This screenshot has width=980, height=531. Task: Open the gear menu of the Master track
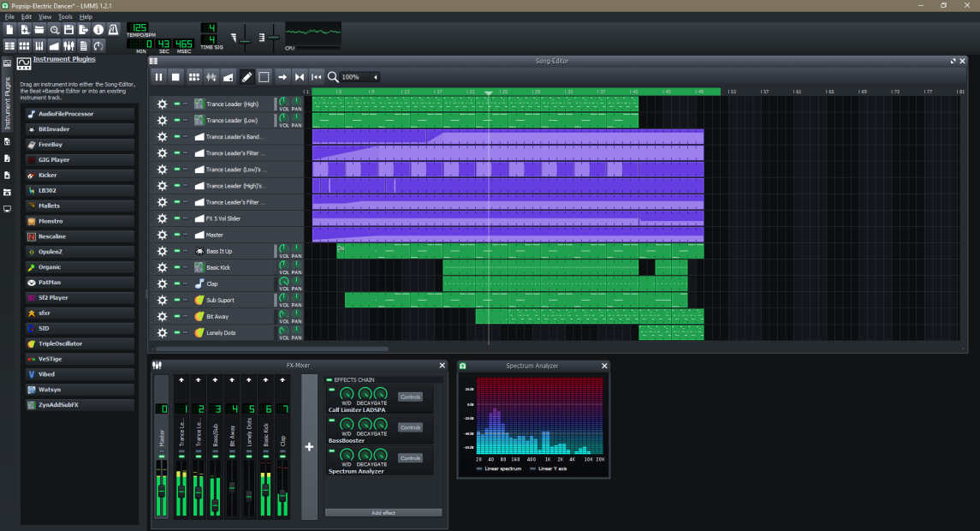[161, 235]
